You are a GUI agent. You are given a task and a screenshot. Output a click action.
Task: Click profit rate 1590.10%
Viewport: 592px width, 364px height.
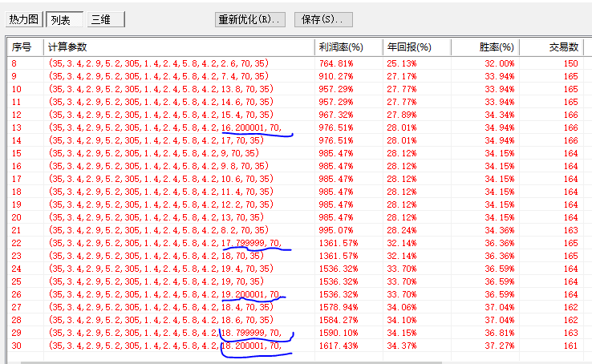[x=339, y=333]
